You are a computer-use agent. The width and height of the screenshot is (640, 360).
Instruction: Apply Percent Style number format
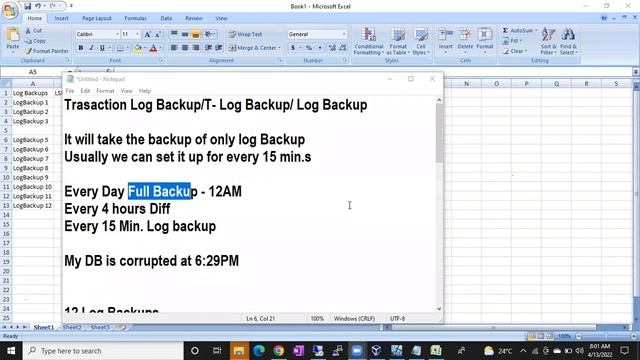click(x=309, y=48)
